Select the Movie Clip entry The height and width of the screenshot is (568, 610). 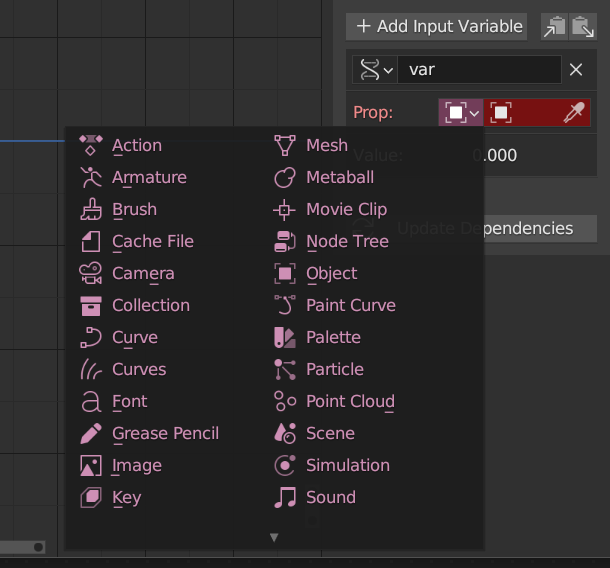[x=347, y=210]
